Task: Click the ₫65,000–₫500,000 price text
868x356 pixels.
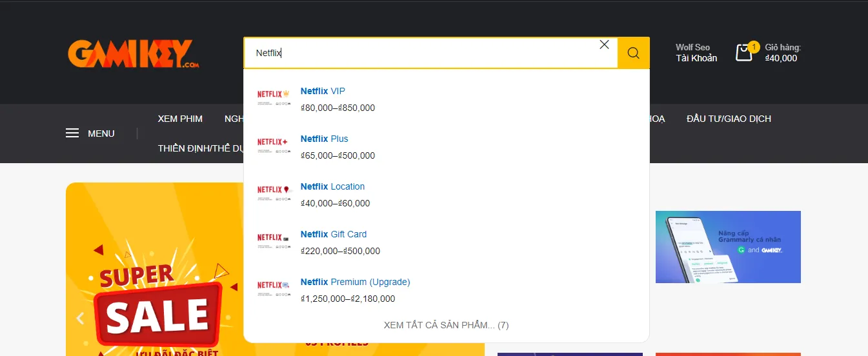Action: click(338, 155)
